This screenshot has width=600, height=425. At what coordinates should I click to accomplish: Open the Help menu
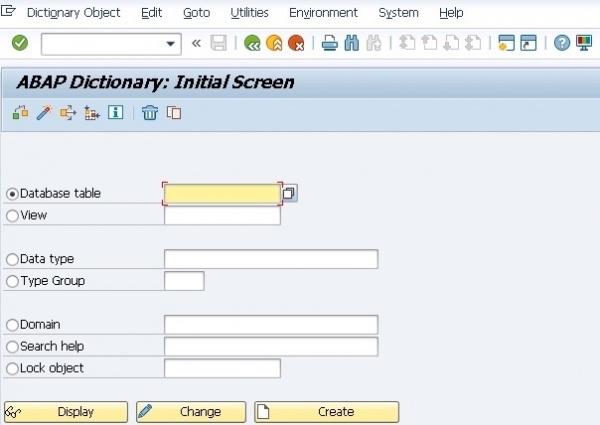(451, 13)
